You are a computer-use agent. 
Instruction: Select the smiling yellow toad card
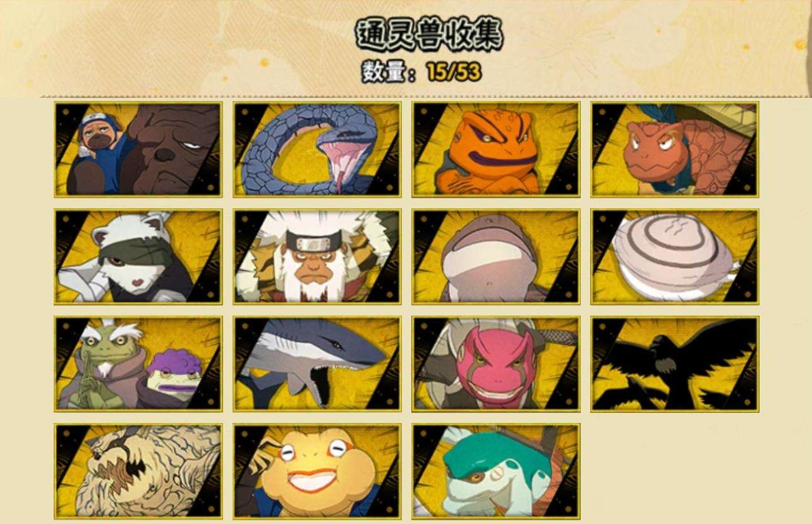317,472
